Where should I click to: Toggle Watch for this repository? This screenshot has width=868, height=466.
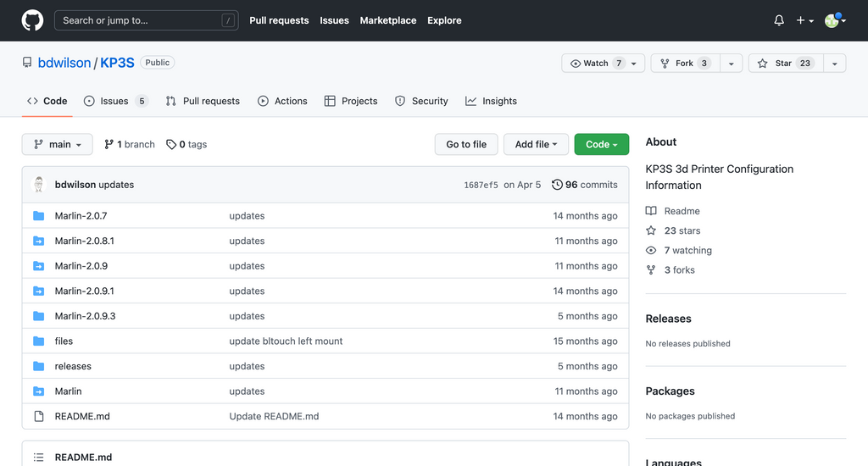pyautogui.click(x=596, y=64)
